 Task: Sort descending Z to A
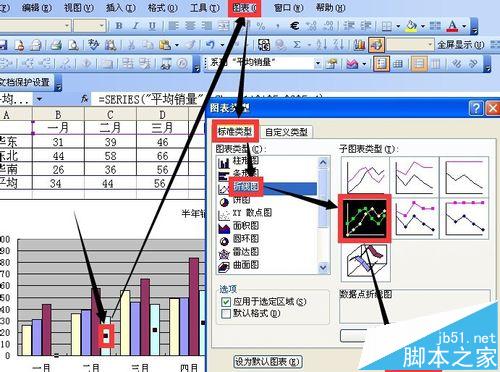339,45
